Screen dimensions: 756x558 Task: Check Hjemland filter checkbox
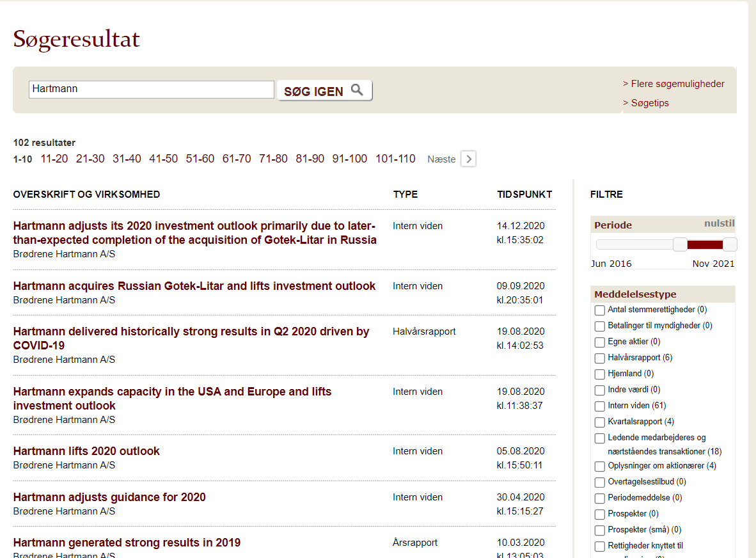600,374
